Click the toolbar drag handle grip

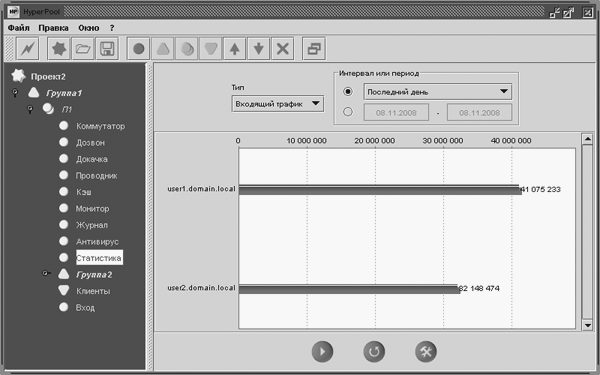(10, 49)
